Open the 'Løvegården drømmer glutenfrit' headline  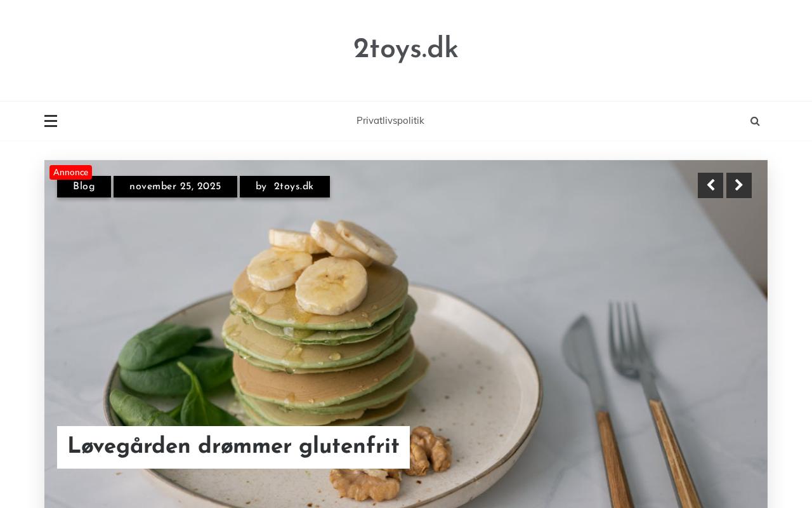(x=233, y=447)
